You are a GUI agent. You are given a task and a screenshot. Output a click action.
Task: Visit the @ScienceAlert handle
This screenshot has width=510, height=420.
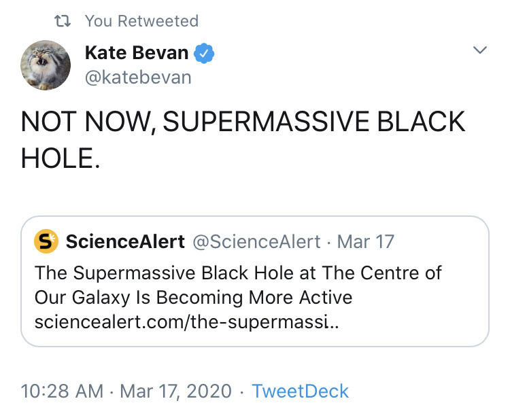[x=256, y=242]
